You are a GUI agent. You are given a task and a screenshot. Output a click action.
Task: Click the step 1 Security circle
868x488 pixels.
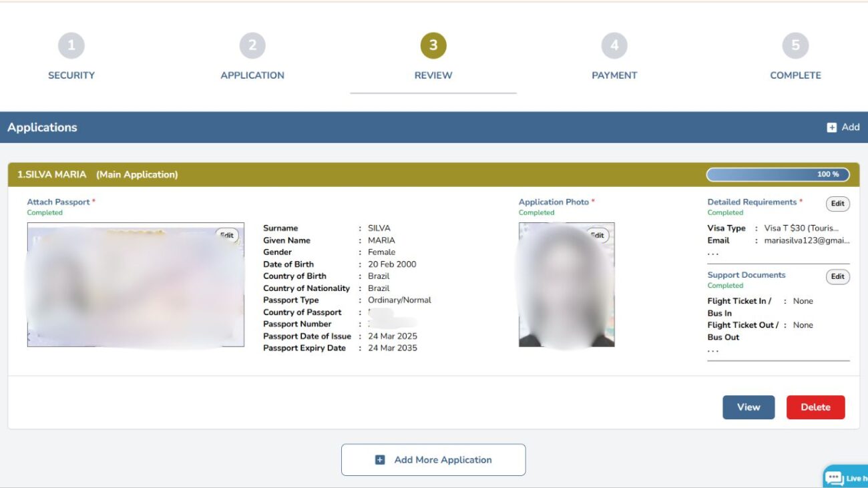click(71, 45)
